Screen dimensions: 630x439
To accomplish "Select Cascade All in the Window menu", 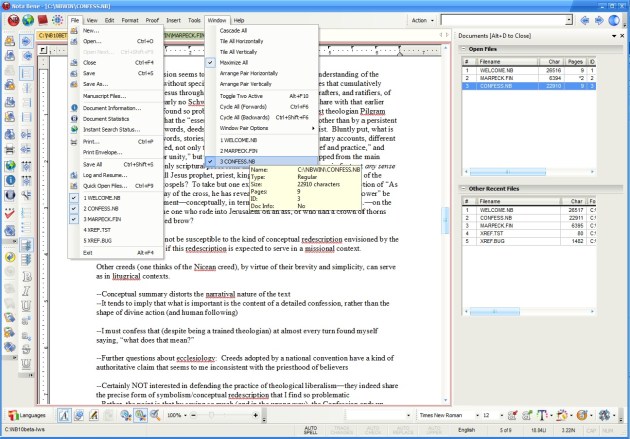I will [x=262, y=31].
